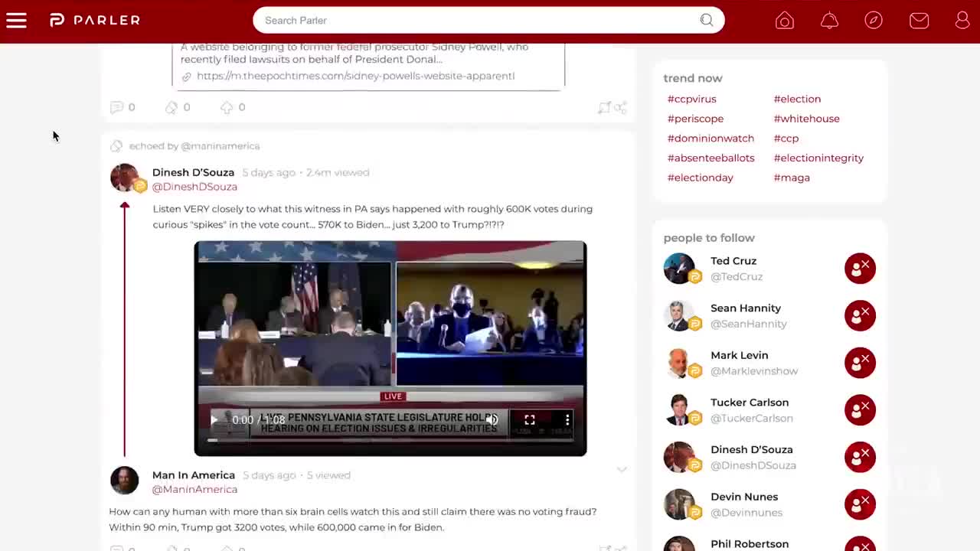Open Mark Levin profile name
980x551 pixels.
pos(740,355)
